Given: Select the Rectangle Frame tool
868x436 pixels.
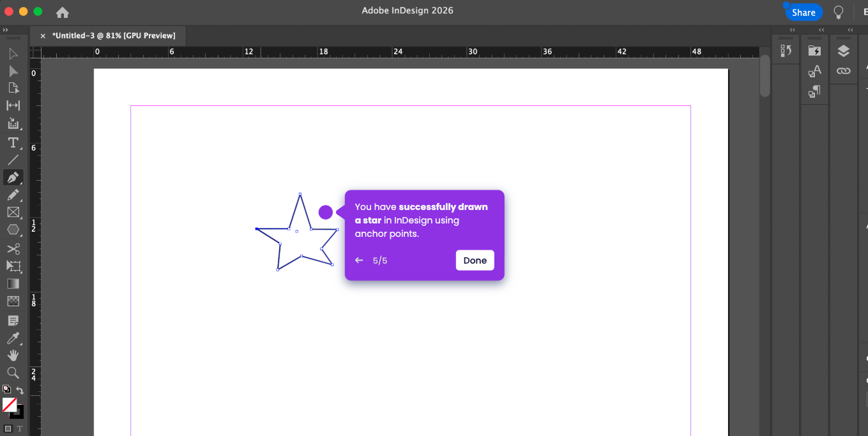Looking at the screenshot, I should (13, 212).
